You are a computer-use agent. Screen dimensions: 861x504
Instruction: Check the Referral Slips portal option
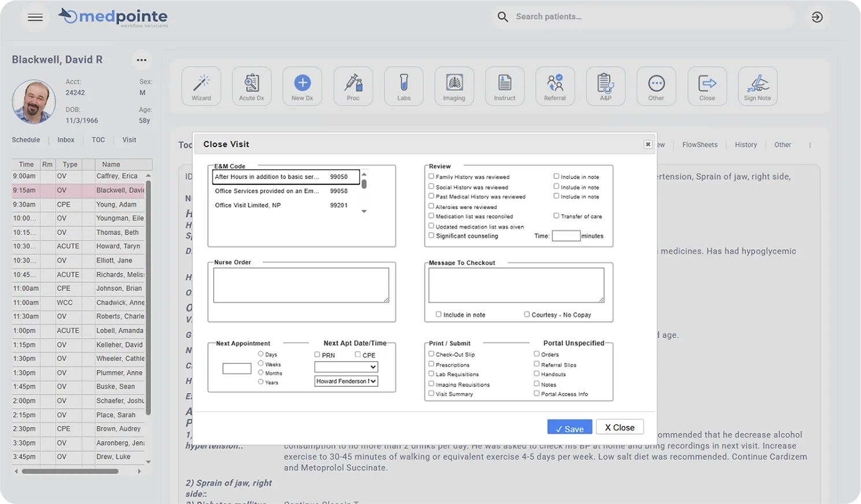tap(537, 364)
